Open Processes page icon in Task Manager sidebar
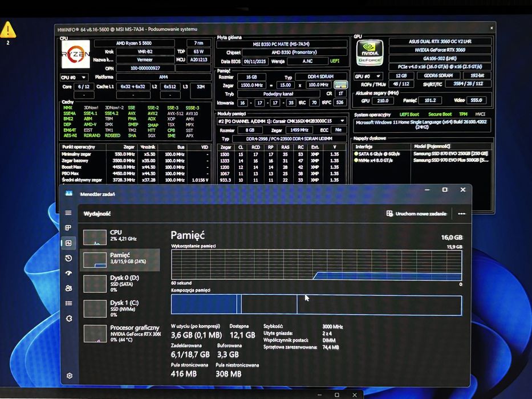The image size is (532, 399). 68,227
